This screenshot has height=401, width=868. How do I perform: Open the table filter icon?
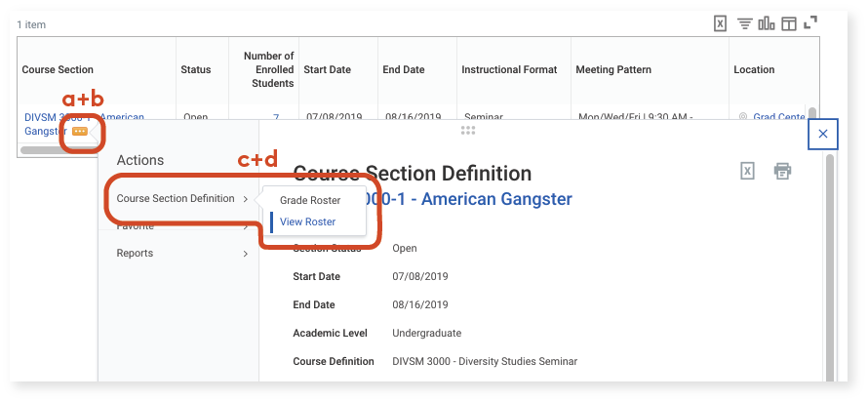[744, 23]
